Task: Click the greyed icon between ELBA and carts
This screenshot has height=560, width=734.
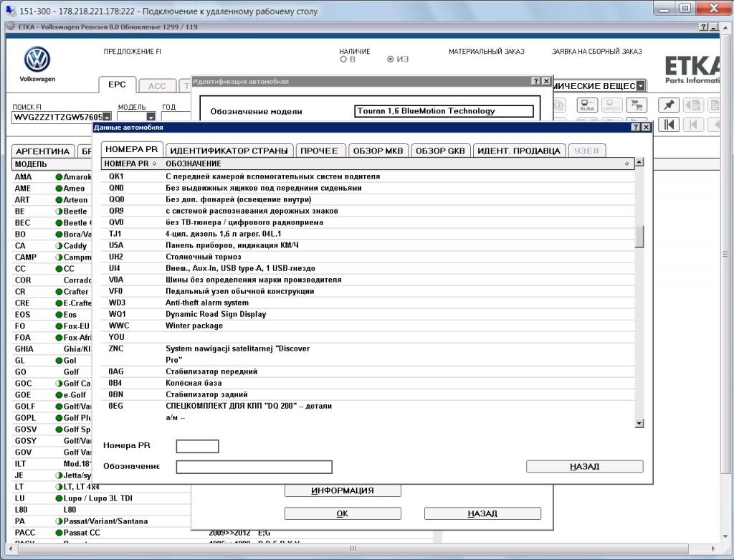Action: click(x=612, y=105)
